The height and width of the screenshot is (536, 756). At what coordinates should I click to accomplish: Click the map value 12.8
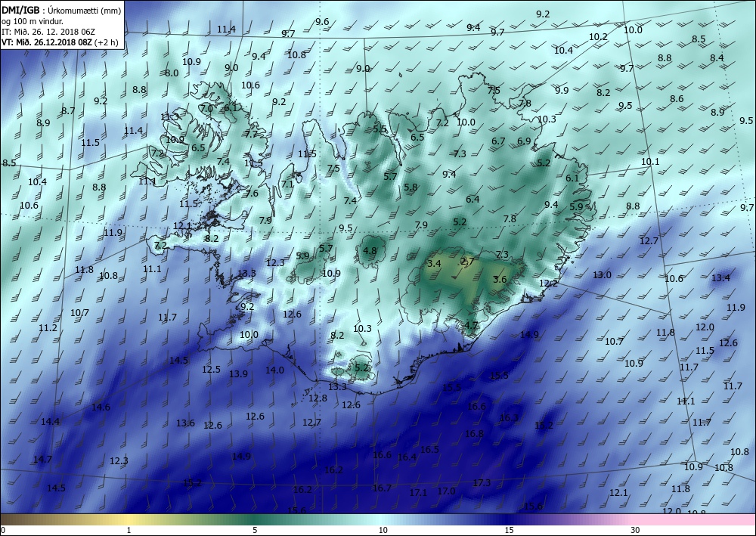tap(318, 398)
